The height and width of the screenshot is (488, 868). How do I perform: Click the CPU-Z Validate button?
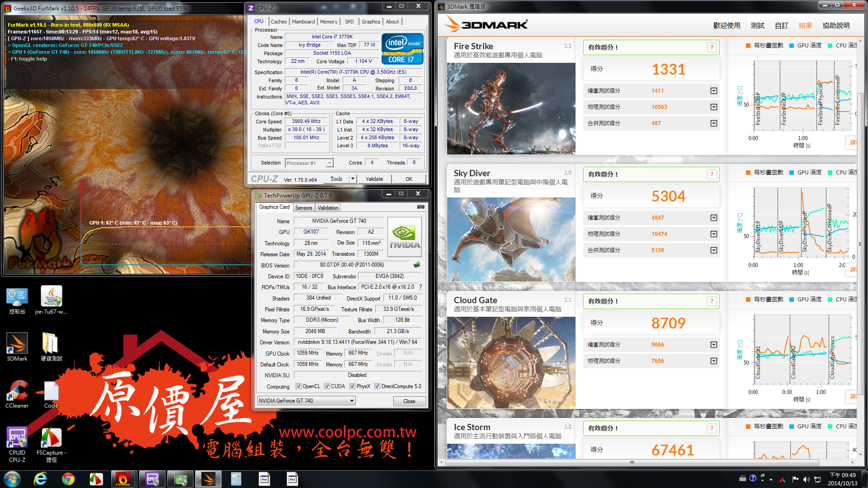(374, 179)
